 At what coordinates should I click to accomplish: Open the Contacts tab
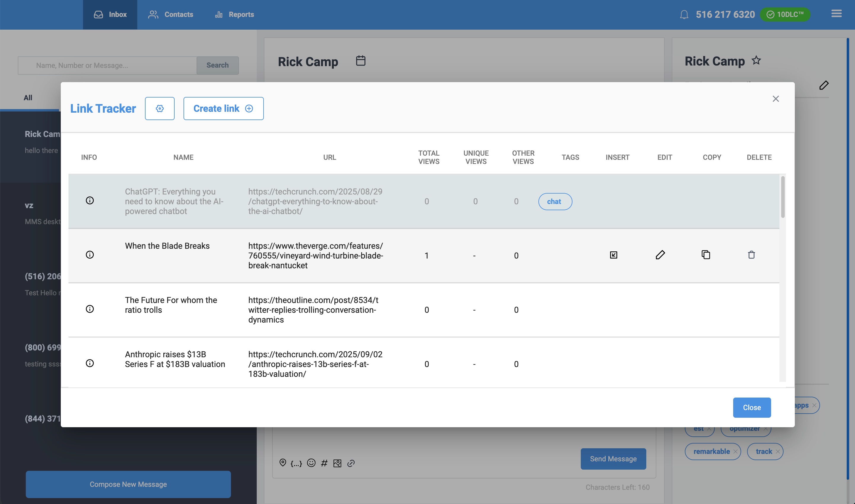click(x=170, y=15)
